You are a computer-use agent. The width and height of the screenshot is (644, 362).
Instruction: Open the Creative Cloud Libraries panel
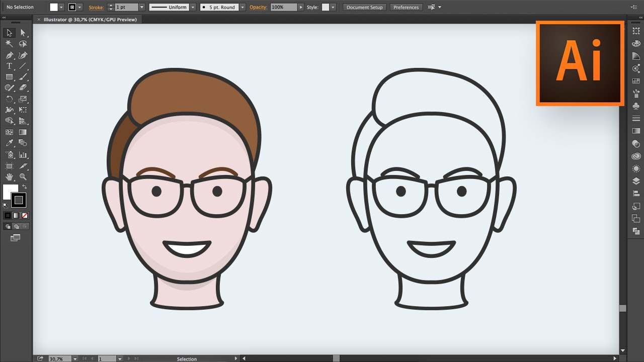pyautogui.click(x=636, y=156)
